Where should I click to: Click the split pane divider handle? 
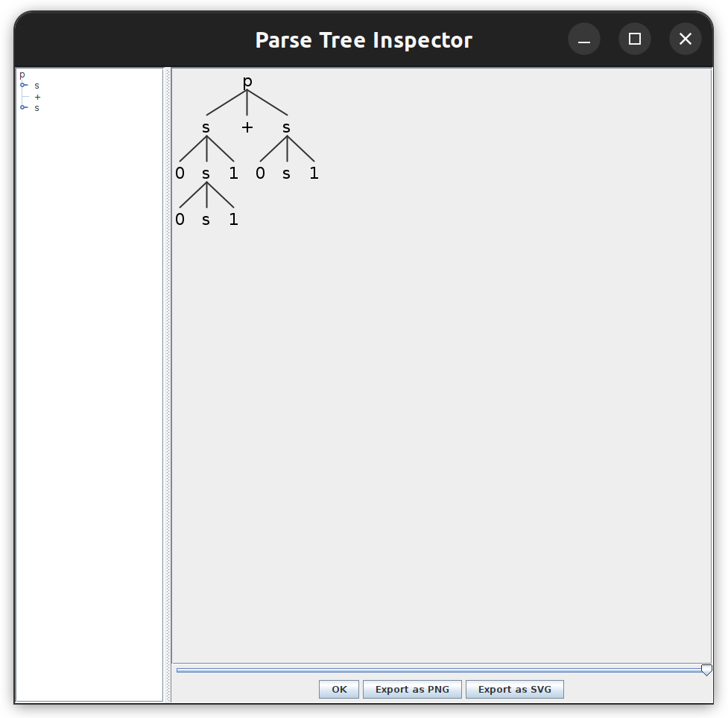(x=168, y=385)
